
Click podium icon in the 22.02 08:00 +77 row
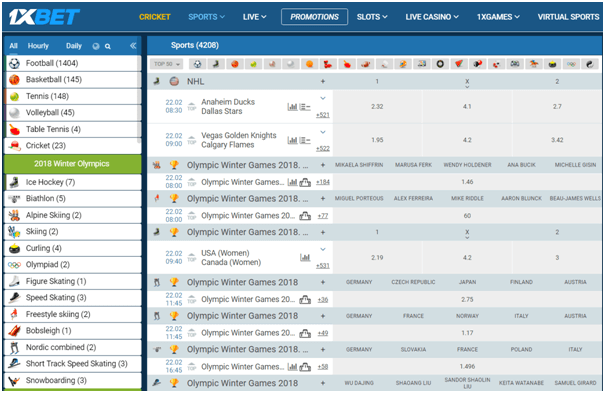[305, 216]
